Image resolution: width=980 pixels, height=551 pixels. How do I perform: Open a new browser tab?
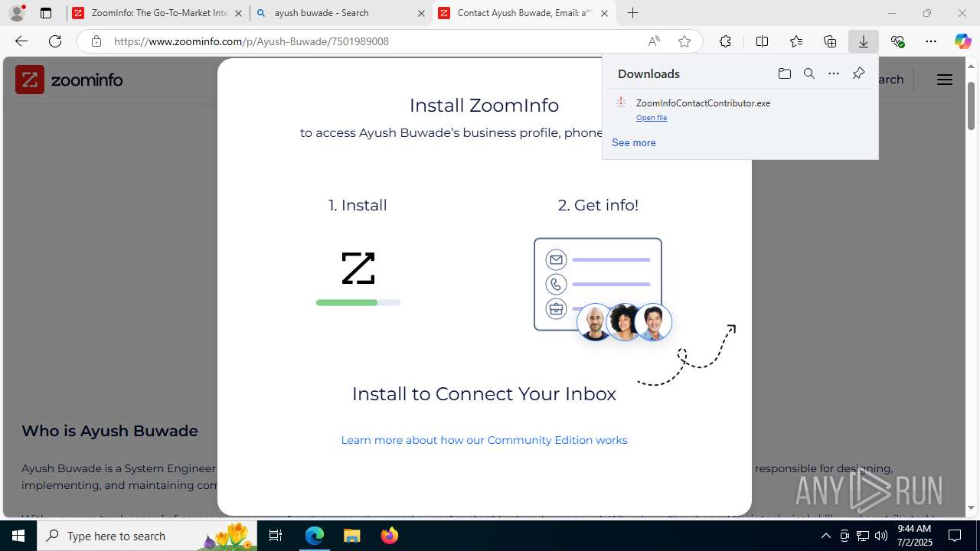tap(632, 13)
